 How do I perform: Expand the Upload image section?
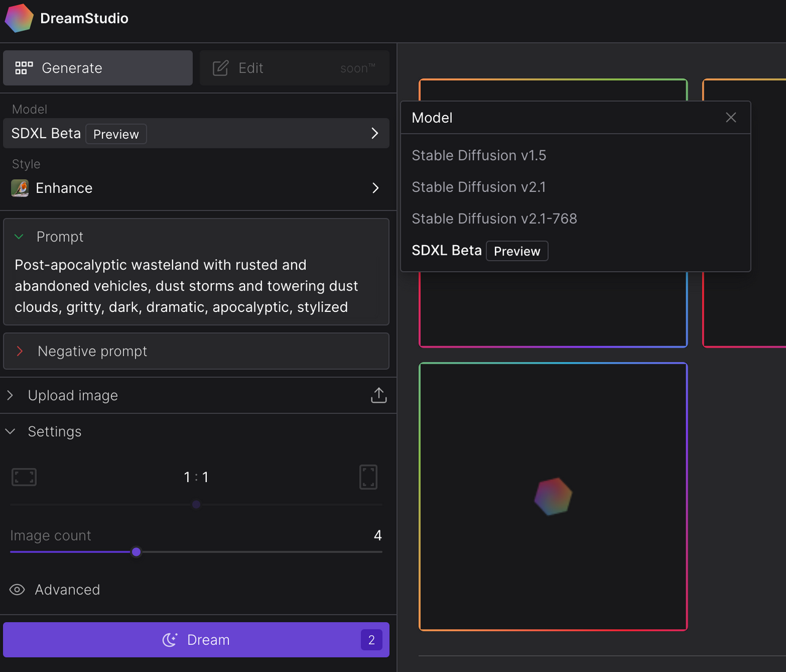(10, 396)
